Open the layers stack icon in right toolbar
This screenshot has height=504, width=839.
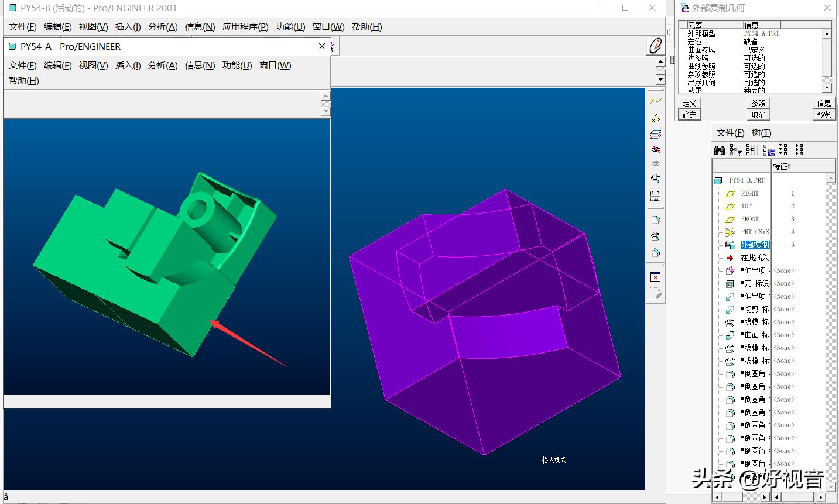point(656,134)
